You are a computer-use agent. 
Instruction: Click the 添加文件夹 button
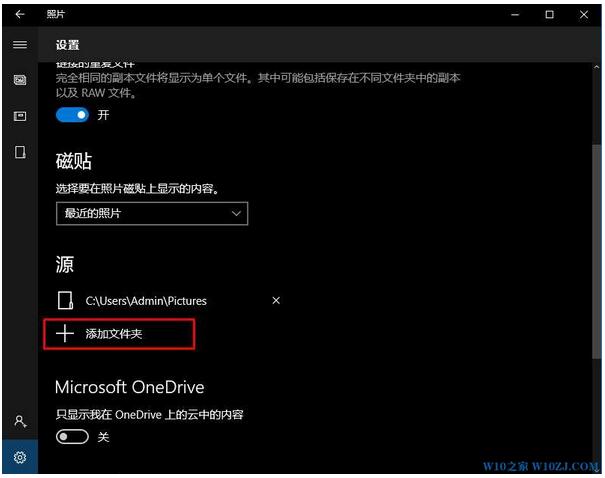(x=119, y=334)
